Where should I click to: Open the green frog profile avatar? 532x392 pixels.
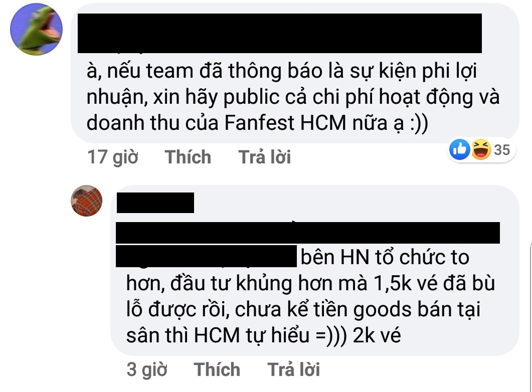coord(36,29)
